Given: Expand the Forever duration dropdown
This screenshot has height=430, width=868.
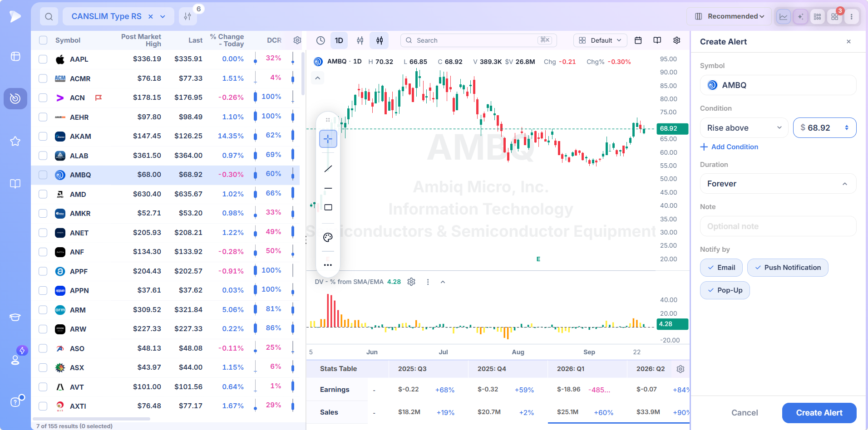Looking at the screenshot, I should pos(778,184).
